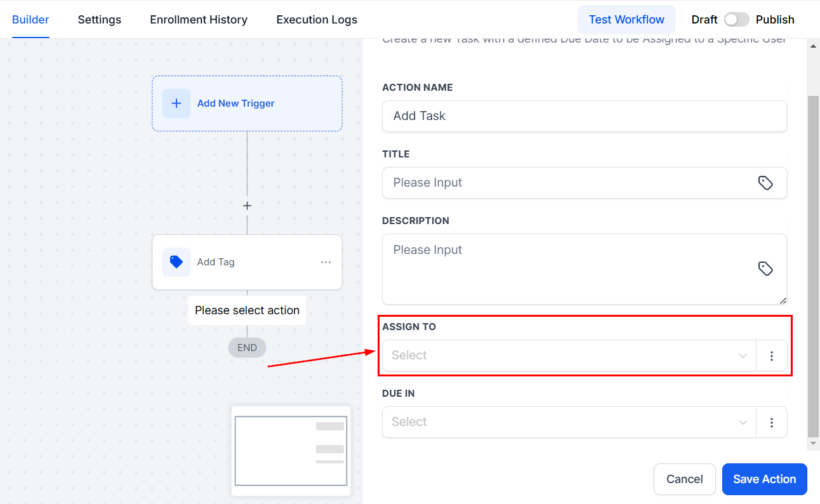Click the Cancel button

(x=684, y=479)
